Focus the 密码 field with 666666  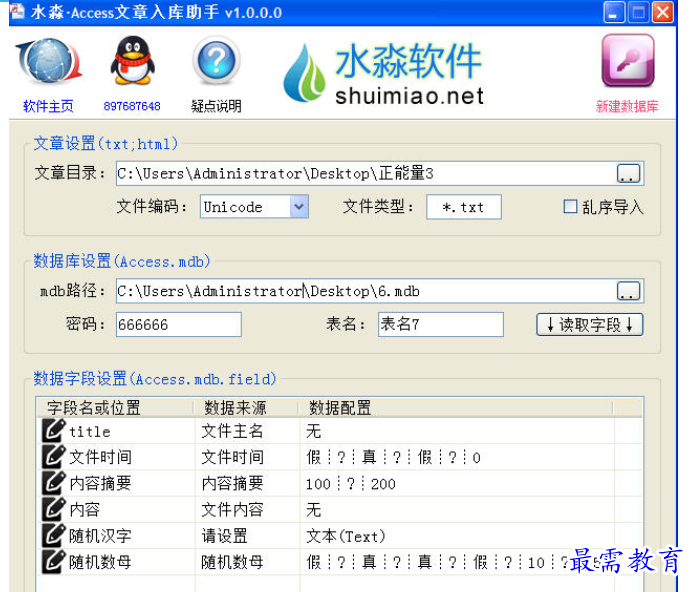(x=178, y=324)
